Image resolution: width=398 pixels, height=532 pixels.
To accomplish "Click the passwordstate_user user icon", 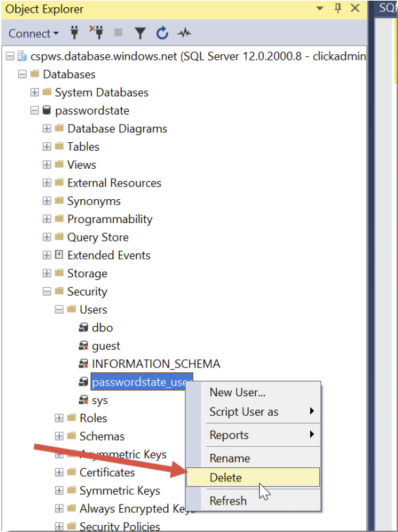I will tap(84, 381).
